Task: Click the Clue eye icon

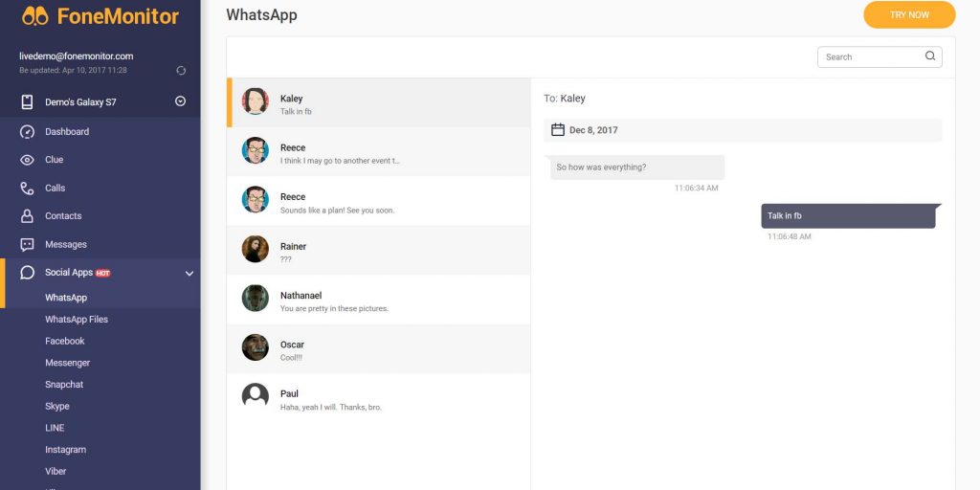Action: pos(27,160)
